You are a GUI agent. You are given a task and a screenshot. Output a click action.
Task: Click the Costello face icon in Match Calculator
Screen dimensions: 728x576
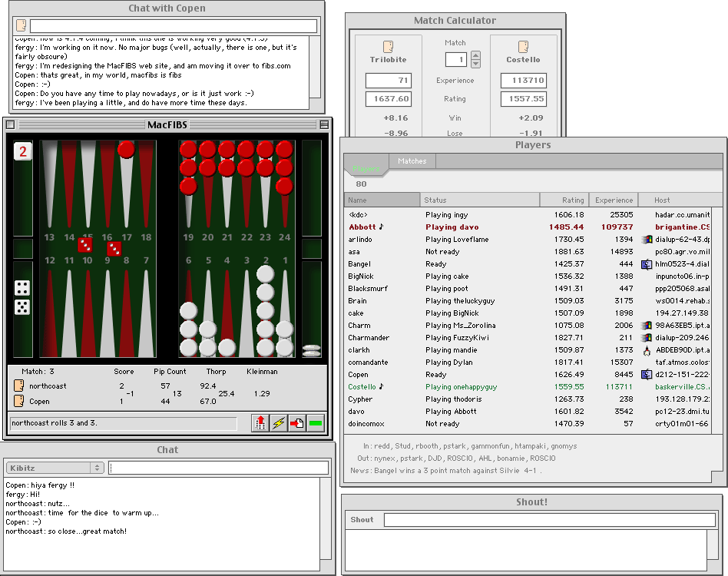[x=523, y=46]
